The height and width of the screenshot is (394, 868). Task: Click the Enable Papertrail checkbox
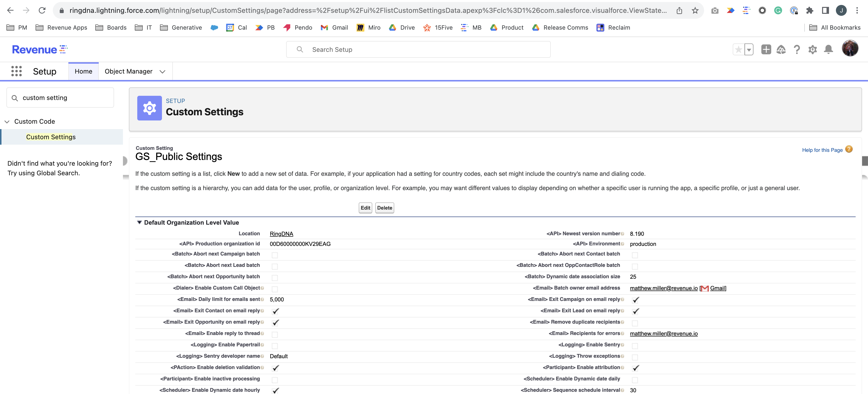[x=275, y=346]
